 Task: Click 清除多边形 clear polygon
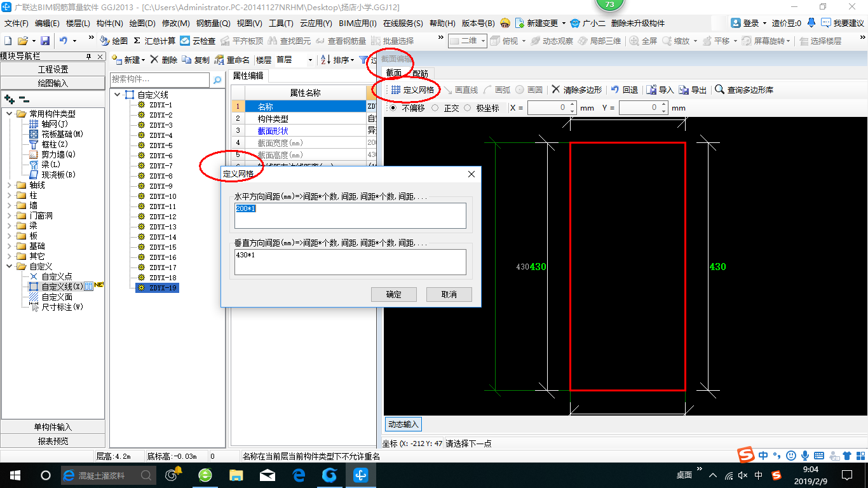[x=577, y=90]
